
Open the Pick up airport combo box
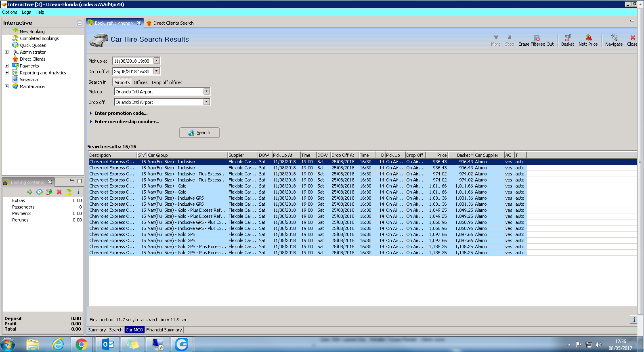tap(206, 91)
